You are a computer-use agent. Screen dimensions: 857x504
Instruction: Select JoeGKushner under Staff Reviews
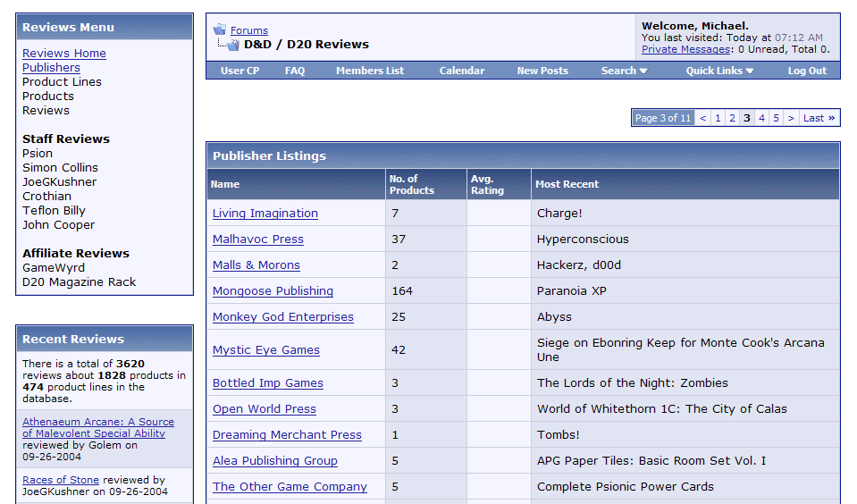pyautogui.click(x=59, y=182)
